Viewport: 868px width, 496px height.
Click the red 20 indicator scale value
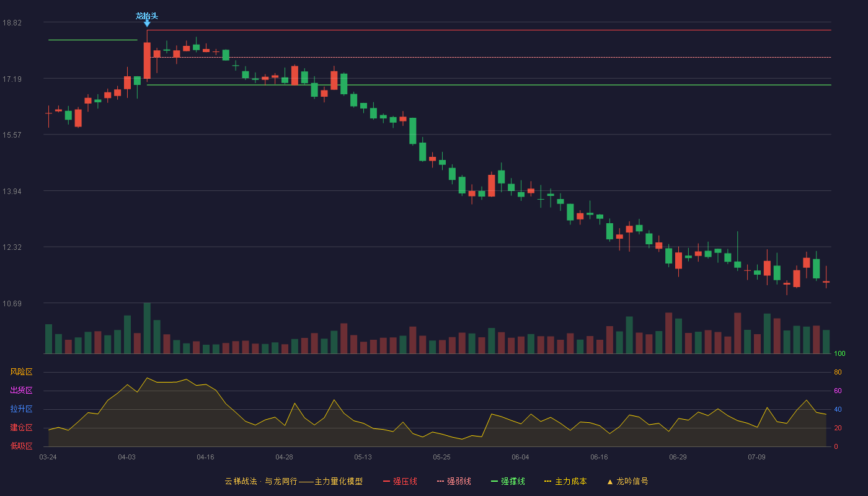(838, 428)
